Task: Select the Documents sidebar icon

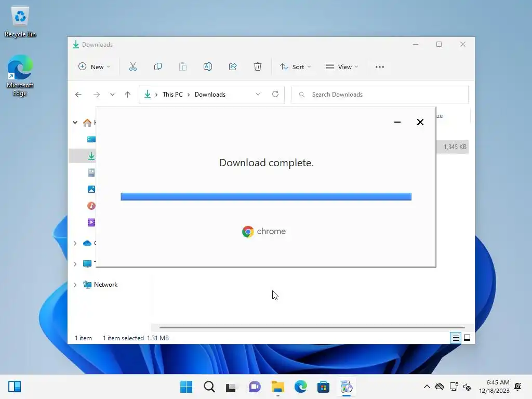Action: tap(91, 172)
